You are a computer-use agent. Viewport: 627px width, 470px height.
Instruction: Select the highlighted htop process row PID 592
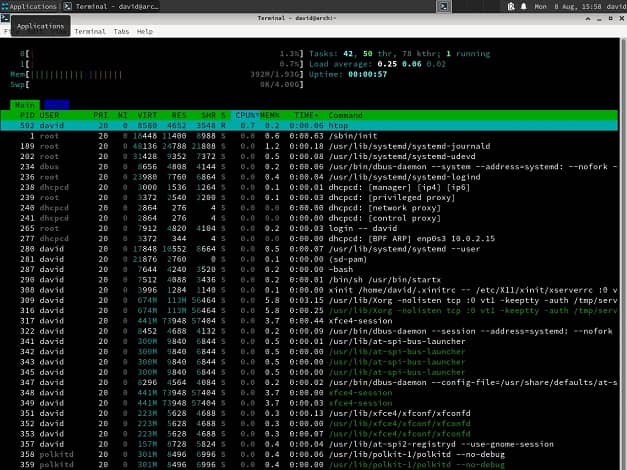(309, 126)
